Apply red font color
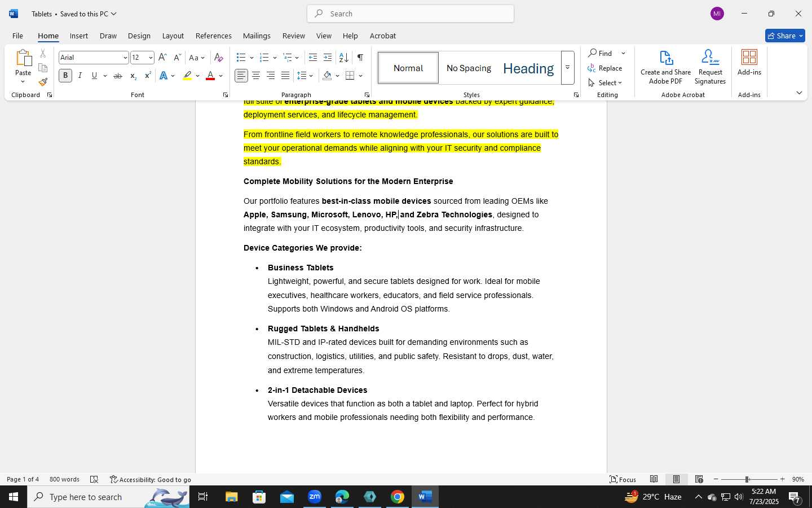Viewport: 812px width, 508px height. (210, 76)
